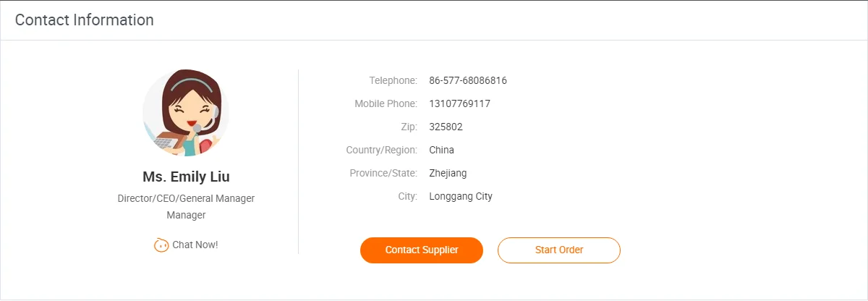
Task: Click the Zhejiang province value
Action: click(x=448, y=173)
